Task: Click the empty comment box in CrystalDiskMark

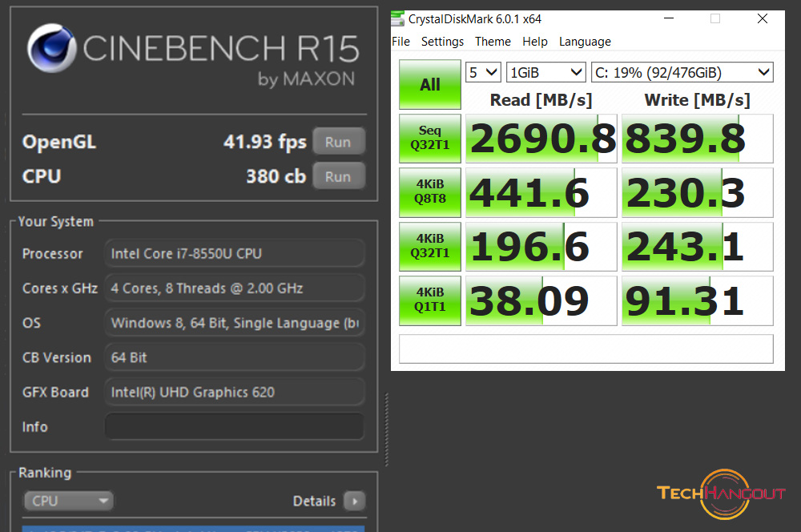Action: pyautogui.click(x=586, y=349)
